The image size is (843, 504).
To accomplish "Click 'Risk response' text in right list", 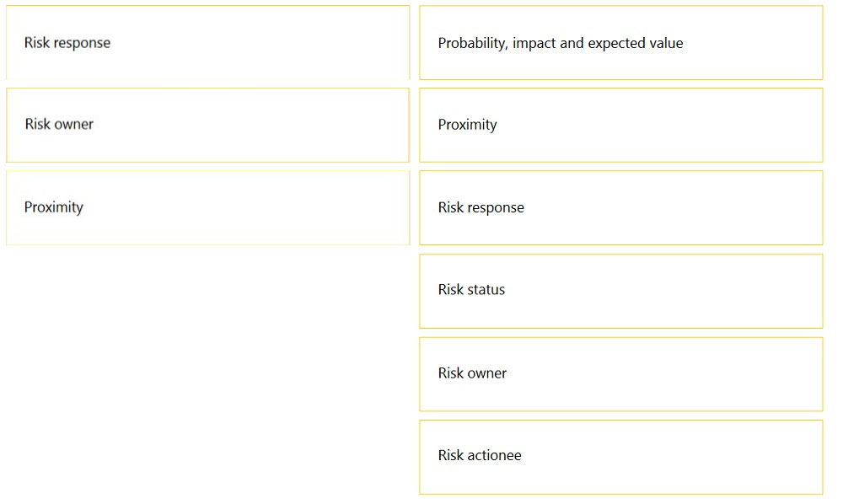I will click(x=481, y=207).
